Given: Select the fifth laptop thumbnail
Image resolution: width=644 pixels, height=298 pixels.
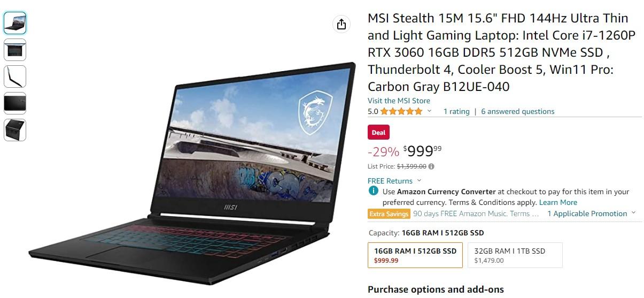Looking at the screenshot, I should click(x=15, y=130).
